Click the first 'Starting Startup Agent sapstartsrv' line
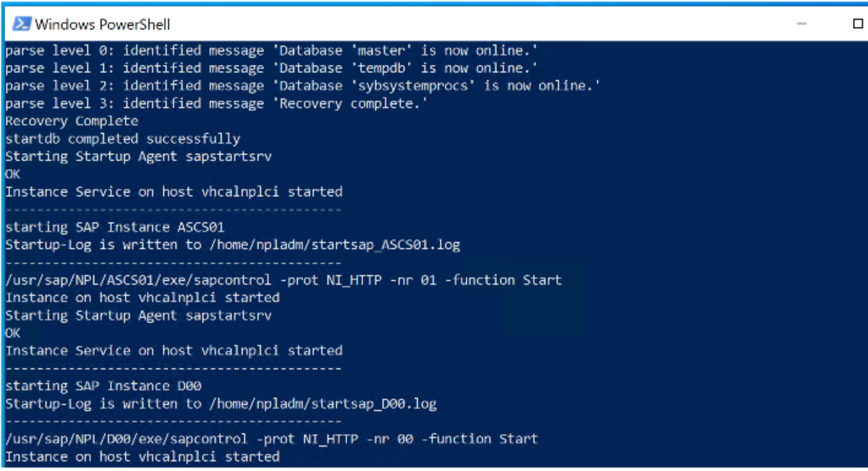The image size is (868, 471). point(138,157)
